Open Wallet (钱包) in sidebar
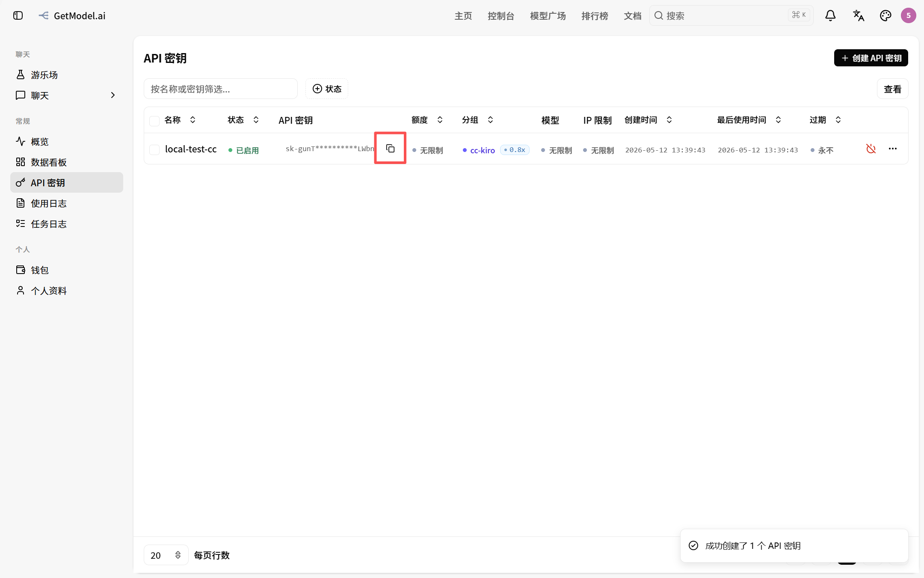This screenshot has width=924, height=578. coord(67,270)
